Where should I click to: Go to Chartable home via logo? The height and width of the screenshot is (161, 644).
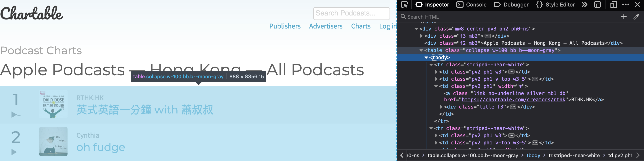click(32, 13)
